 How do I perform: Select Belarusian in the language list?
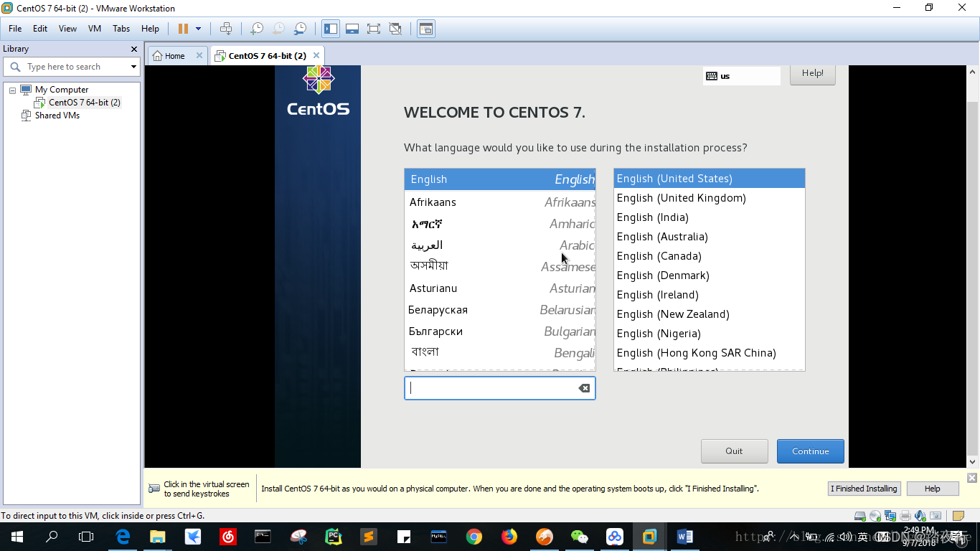[500, 310]
